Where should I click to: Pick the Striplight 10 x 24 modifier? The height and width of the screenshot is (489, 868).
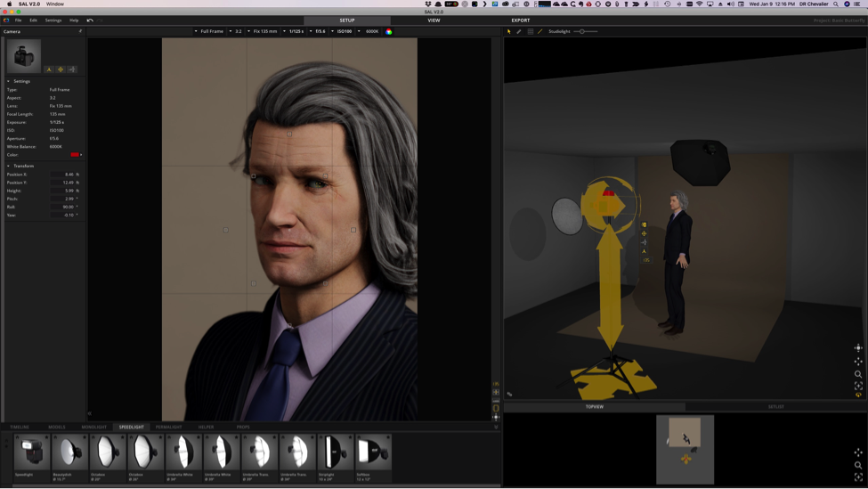tap(335, 452)
